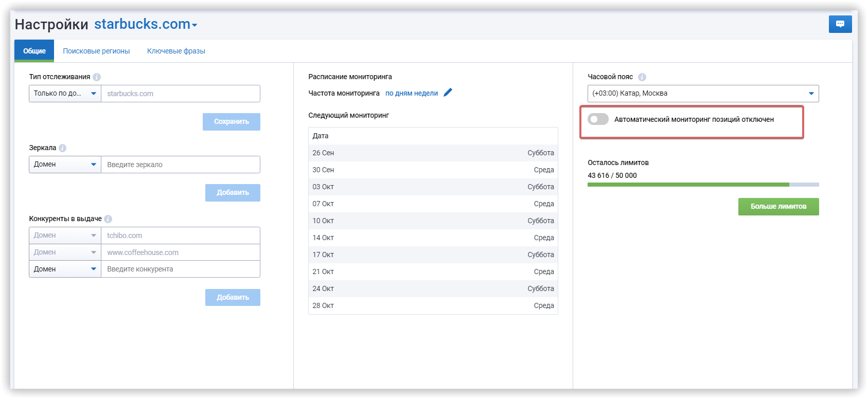Select the 17 Окт schedule row

coord(433,255)
